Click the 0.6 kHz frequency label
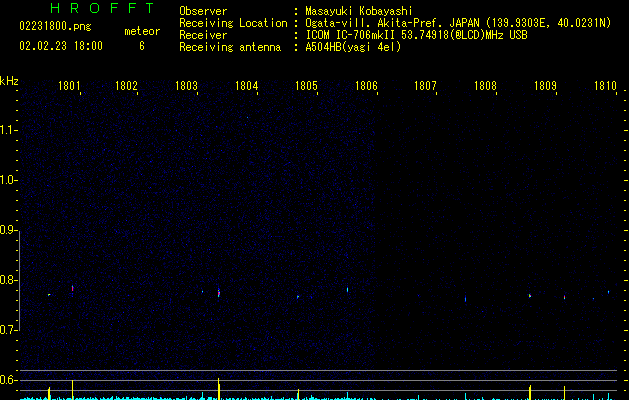This screenshot has width=629, height=400. click(8, 380)
